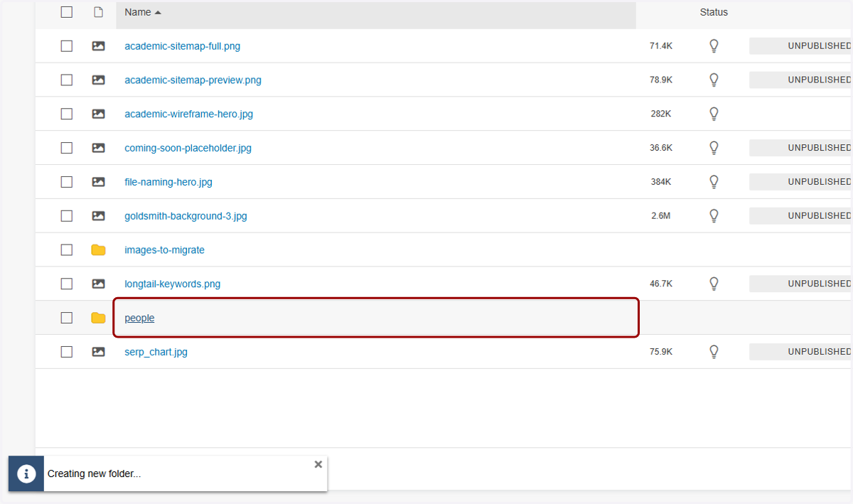The image size is (853, 504).
Task: Click UNPUBLISHED badge for serp_chart.jpg
Action: [801, 352]
